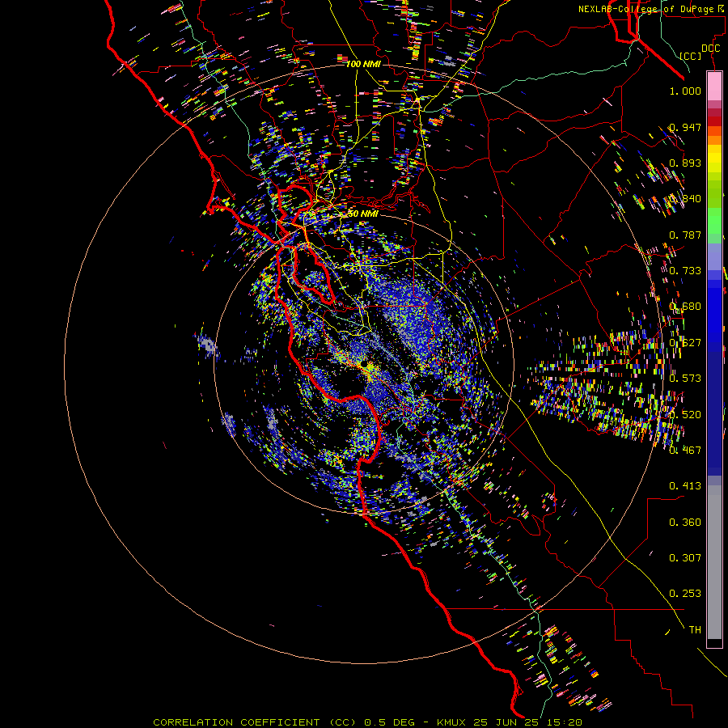Click the 0.733 scale value
This screenshot has height=728, width=728.
pyautogui.click(x=685, y=271)
